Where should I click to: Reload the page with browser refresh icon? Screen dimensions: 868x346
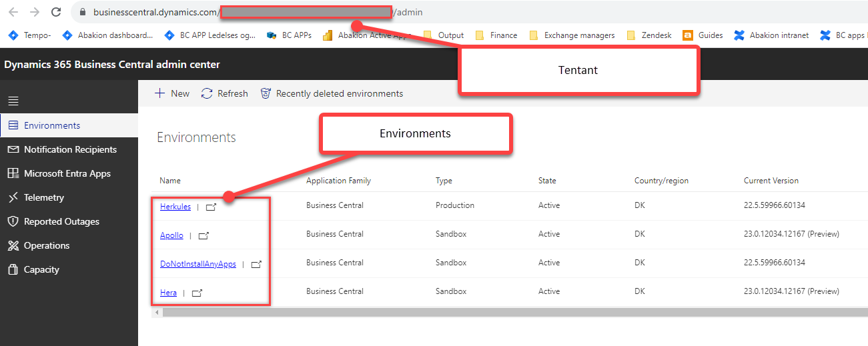[x=57, y=12]
